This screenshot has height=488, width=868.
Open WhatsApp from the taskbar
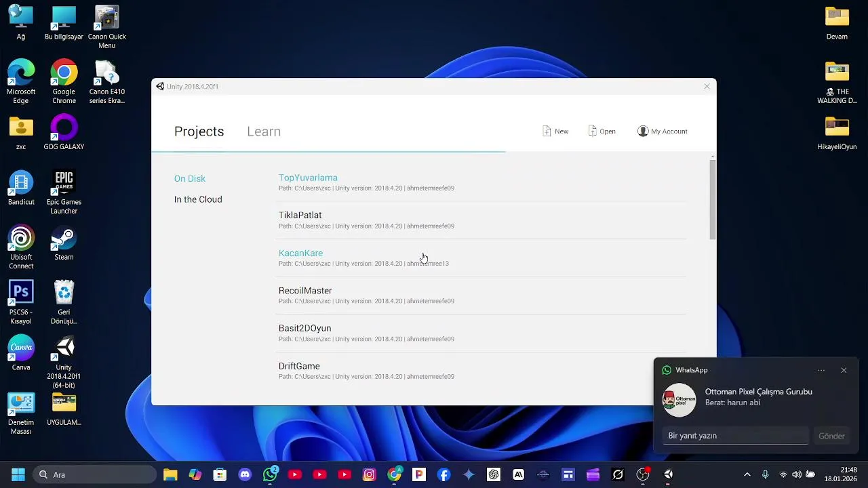[270, 474]
